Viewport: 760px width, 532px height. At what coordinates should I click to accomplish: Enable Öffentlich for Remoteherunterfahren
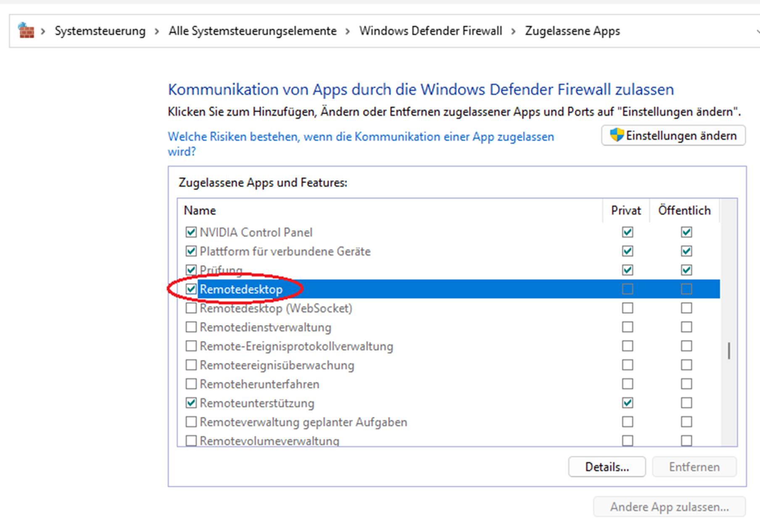[686, 384]
